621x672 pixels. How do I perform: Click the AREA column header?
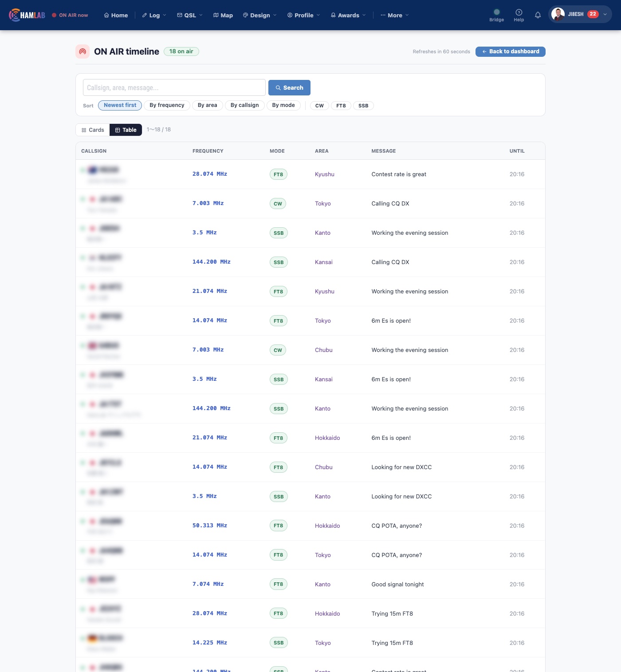pos(322,151)
